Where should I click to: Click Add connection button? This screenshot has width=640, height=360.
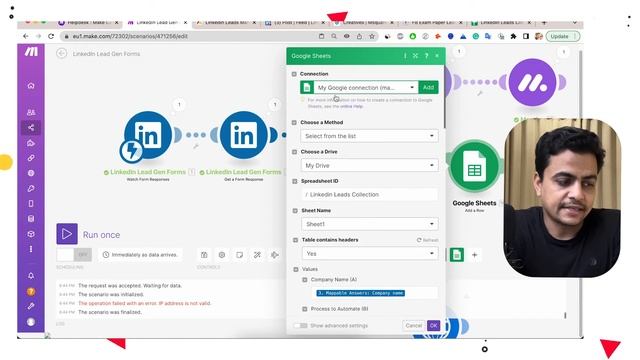[428, 87]
